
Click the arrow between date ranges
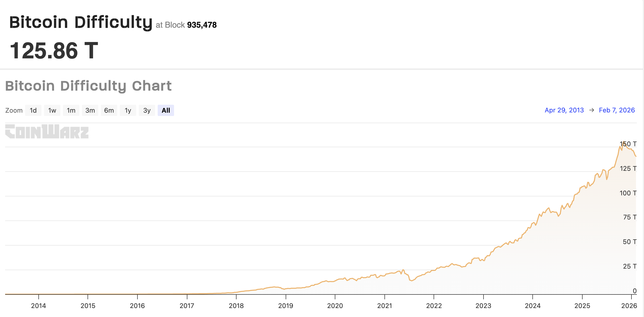click(x=592, y=110)
